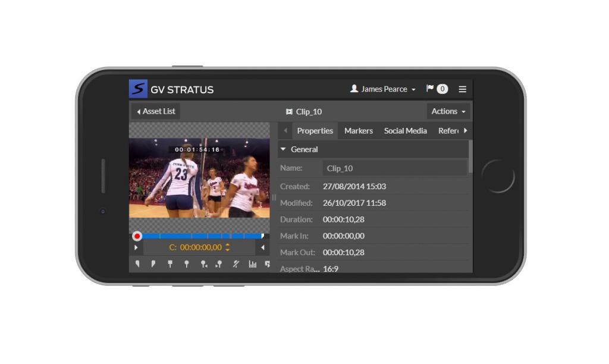
Task: Click the triangle button left of the timecode
Action: tap(136, 247)
